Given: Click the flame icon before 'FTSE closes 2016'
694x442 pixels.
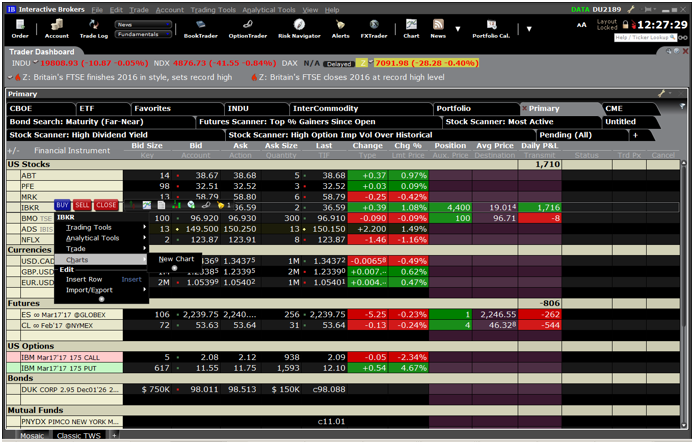Looking at the screenshot, I should 254,77.
